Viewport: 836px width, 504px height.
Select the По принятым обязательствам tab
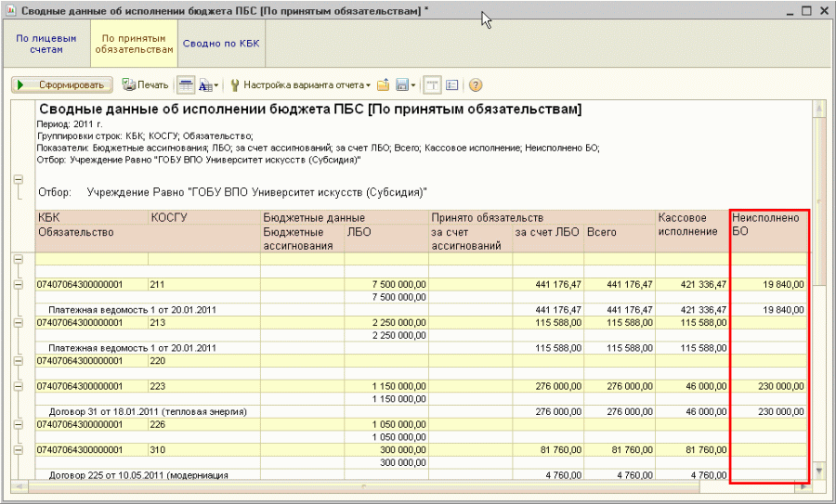point(133,44)
